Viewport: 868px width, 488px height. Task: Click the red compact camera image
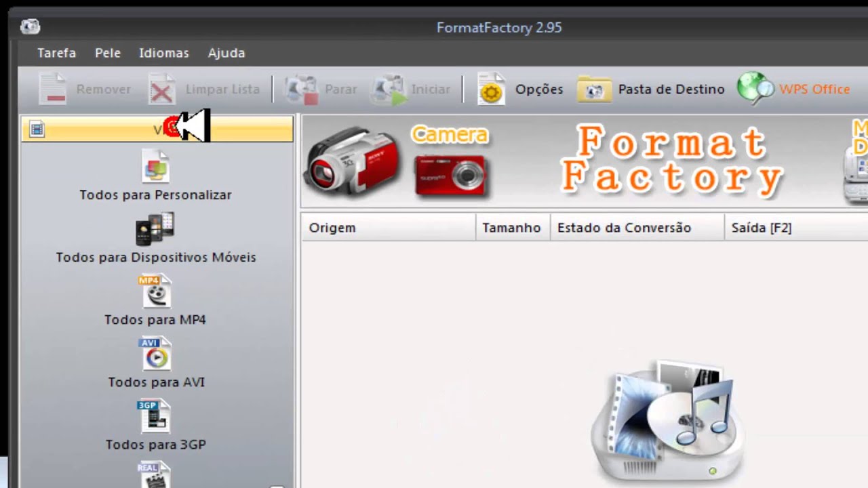(451, 175)
